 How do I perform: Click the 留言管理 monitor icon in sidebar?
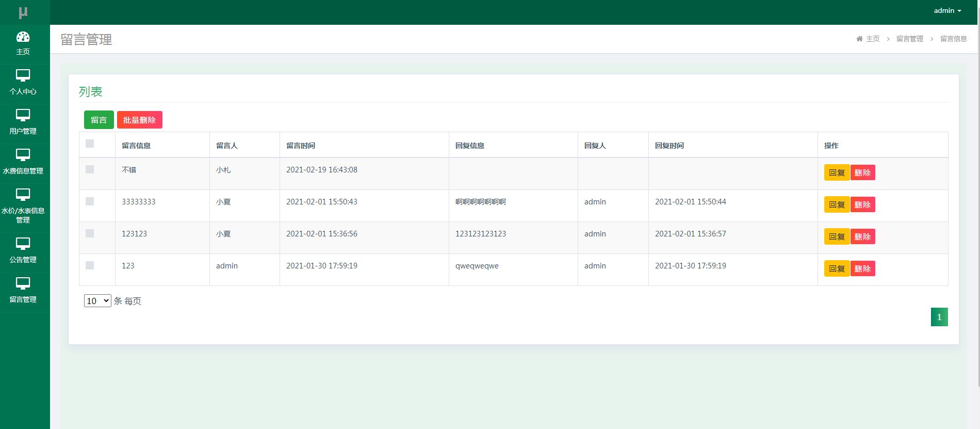[x=23, y=283]
